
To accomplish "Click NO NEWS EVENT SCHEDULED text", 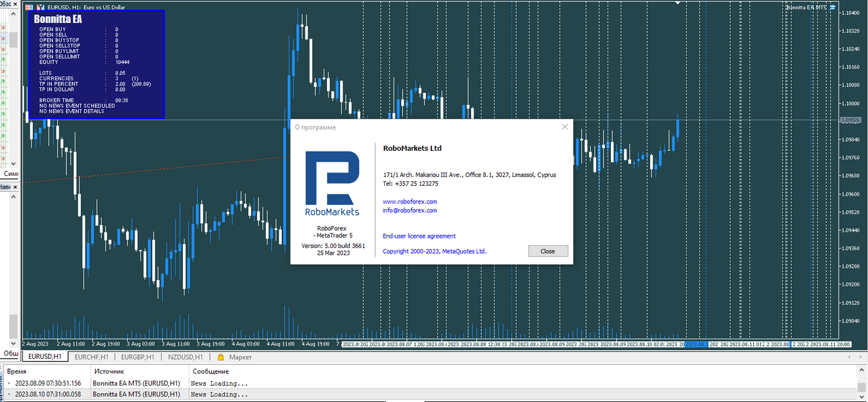I will 77,106.
